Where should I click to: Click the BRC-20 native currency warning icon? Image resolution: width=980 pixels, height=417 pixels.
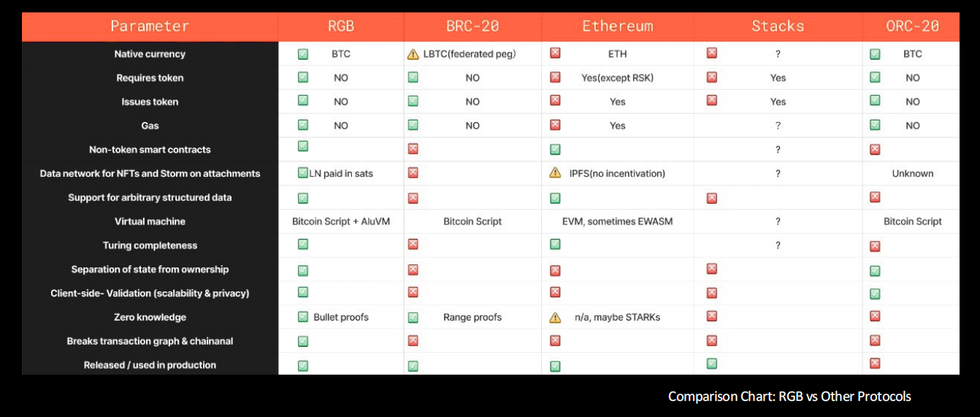click(413, 54)
